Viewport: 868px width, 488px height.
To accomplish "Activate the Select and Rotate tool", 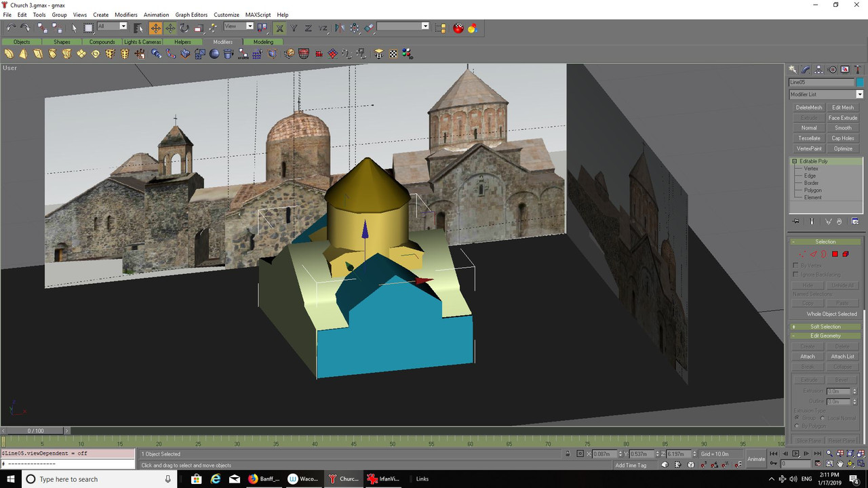I will pos(184,28).
